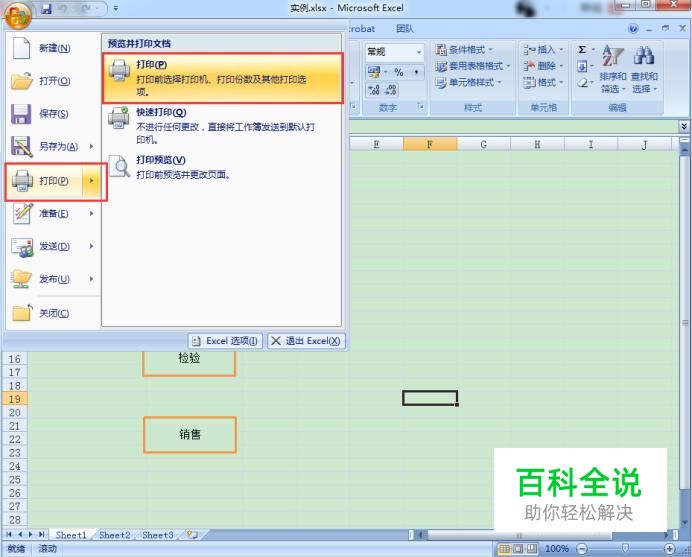This screenshot has height=557, width=692.
Task: Select 快速打印(Q) option
Action: click(223, 126)
